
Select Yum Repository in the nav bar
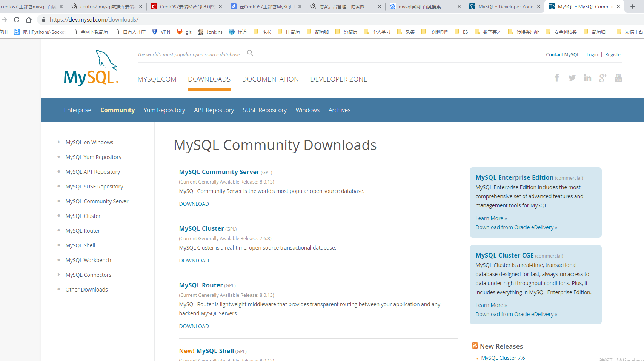click(164, 110)
